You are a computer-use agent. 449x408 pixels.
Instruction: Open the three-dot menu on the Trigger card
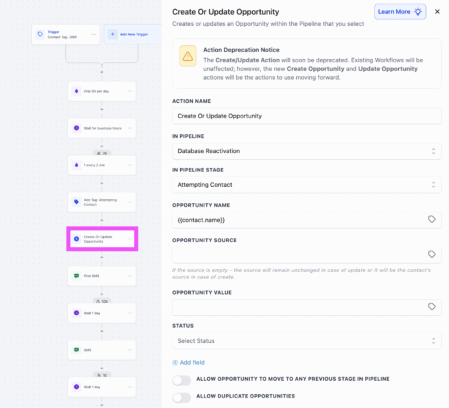(93, 34)
